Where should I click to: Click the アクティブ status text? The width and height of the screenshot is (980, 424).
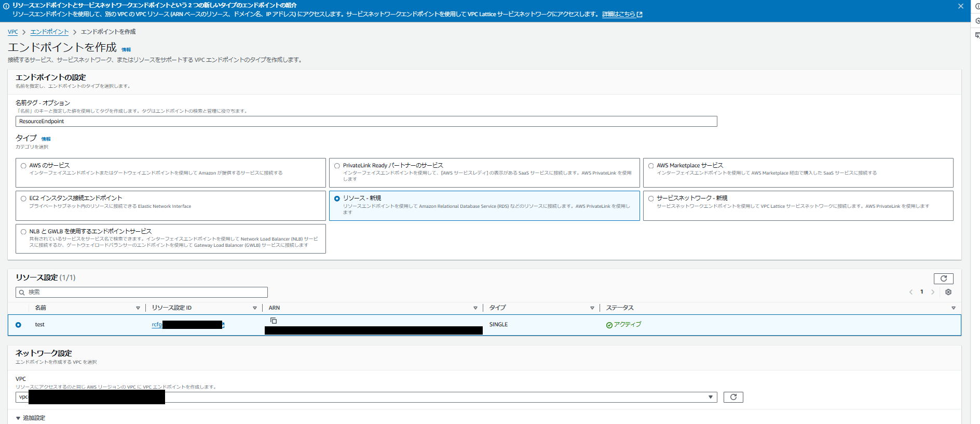coord(628,324)
